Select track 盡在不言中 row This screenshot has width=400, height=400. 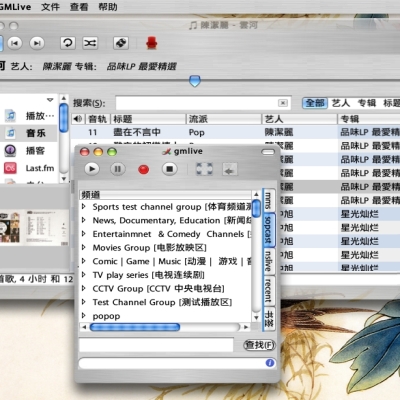tap(235, 132)
